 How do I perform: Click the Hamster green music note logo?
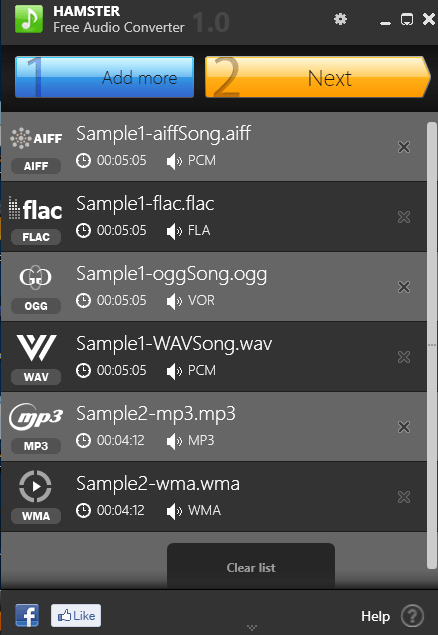pos(29,19)
